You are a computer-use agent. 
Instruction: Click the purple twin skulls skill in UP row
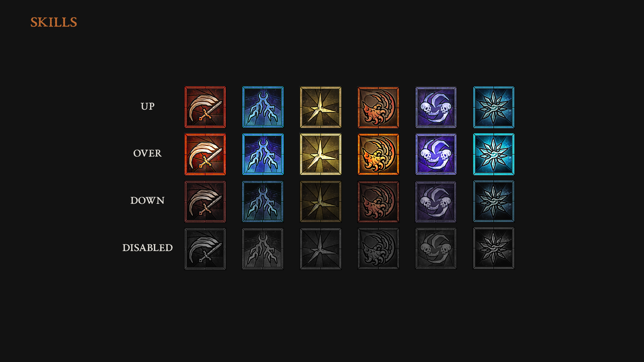click(x=436, y=107)
